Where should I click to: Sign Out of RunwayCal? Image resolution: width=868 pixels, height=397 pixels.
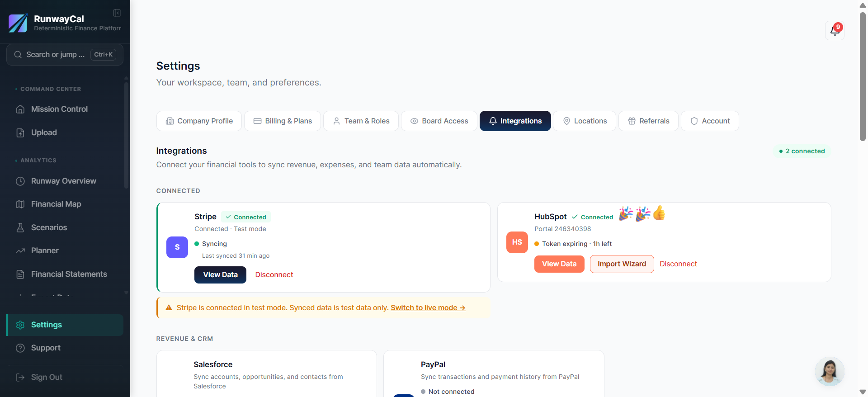click(x=65, y=378)
